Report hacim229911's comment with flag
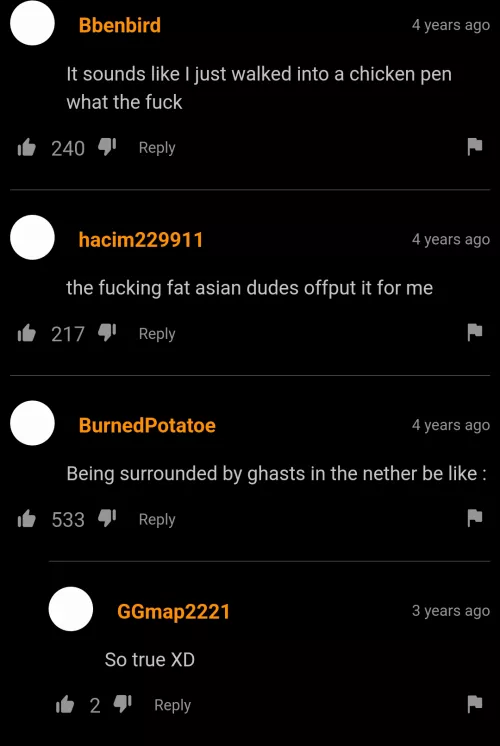The width and height of the screenshot is (500, 746). [x=474, y=333]
